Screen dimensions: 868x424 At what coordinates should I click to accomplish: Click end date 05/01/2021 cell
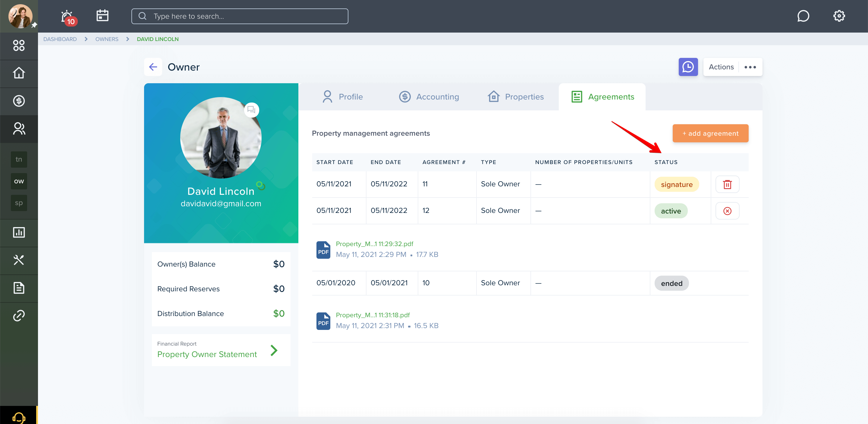tap(389, 283)
